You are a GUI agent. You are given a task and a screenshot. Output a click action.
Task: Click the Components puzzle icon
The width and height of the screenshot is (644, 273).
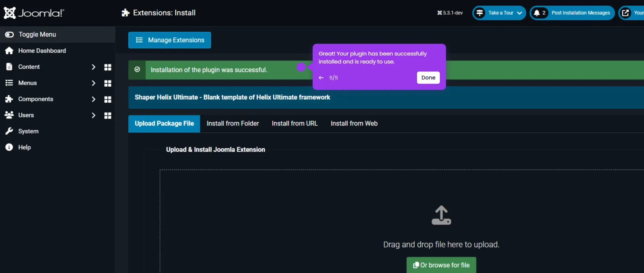(9, 99)
